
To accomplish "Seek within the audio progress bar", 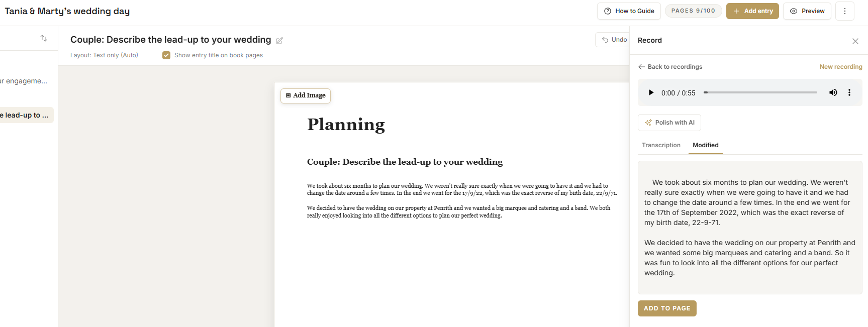I will point(760,92).
